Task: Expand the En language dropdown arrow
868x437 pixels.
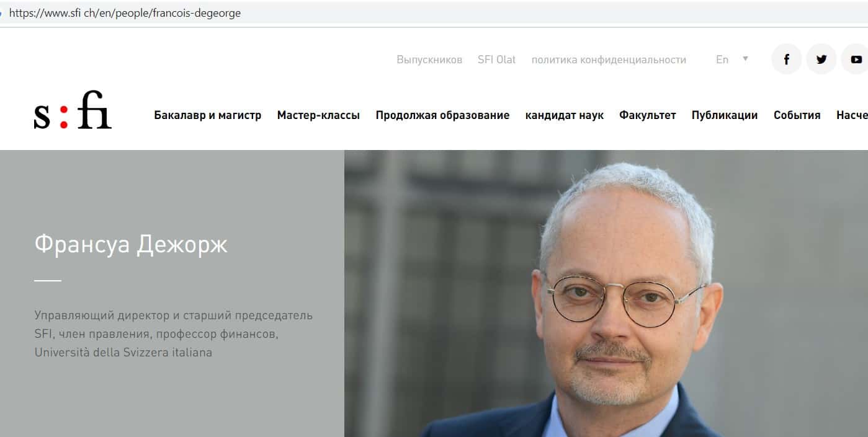Action: (x=745, y=59)
